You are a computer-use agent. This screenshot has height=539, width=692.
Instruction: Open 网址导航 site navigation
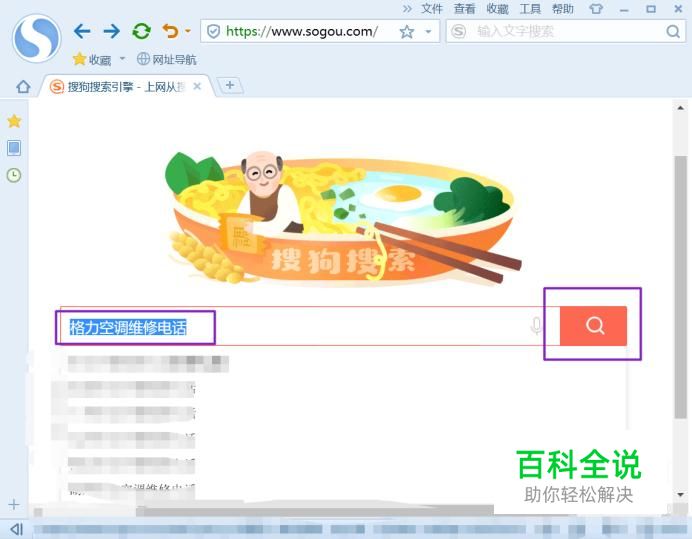pos(167,59)
